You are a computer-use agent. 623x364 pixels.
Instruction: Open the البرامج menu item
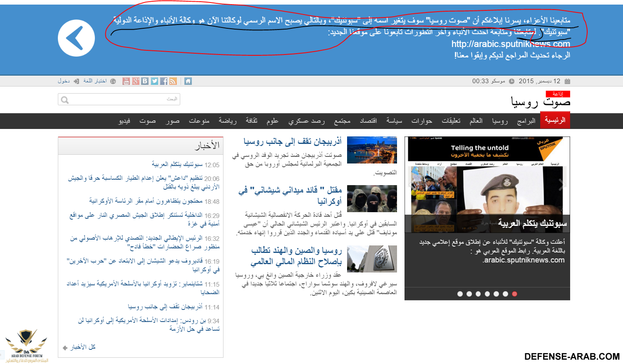coord(526,121)
